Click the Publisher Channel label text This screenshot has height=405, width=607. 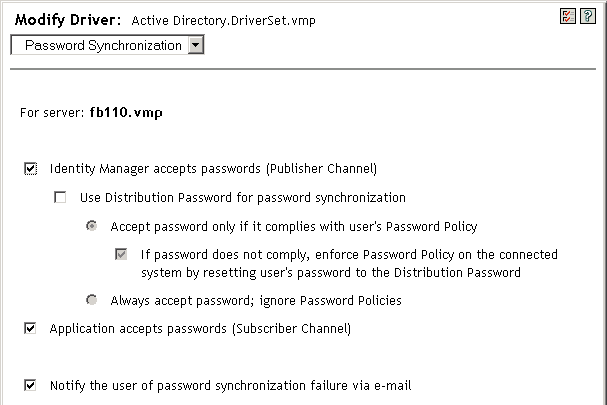pos(327,169)
